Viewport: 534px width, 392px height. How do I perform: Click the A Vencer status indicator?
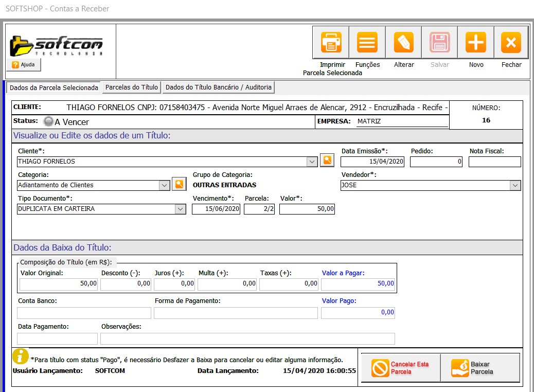click(x=49, y=122)
